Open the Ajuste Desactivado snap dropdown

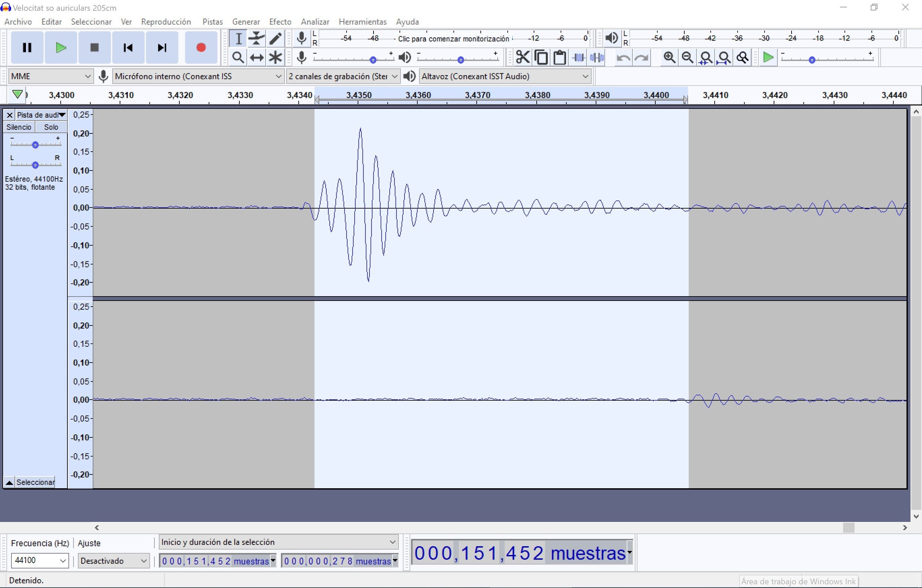tap(113, 561)
